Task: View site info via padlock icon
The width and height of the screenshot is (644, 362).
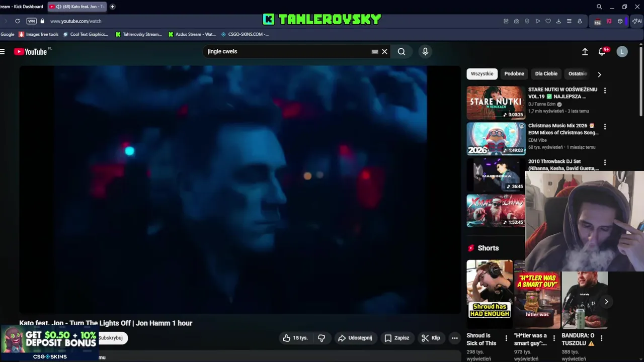Action: (42, 21)
